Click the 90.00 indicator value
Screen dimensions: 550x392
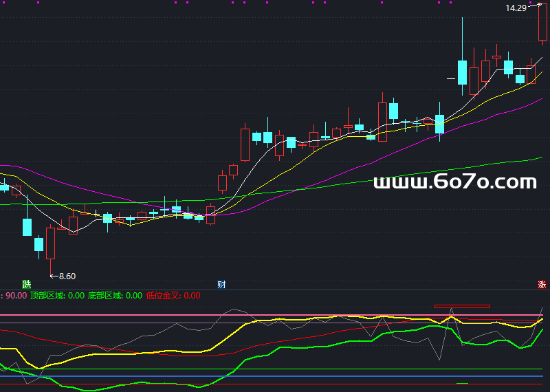click(x=16, y=296)
